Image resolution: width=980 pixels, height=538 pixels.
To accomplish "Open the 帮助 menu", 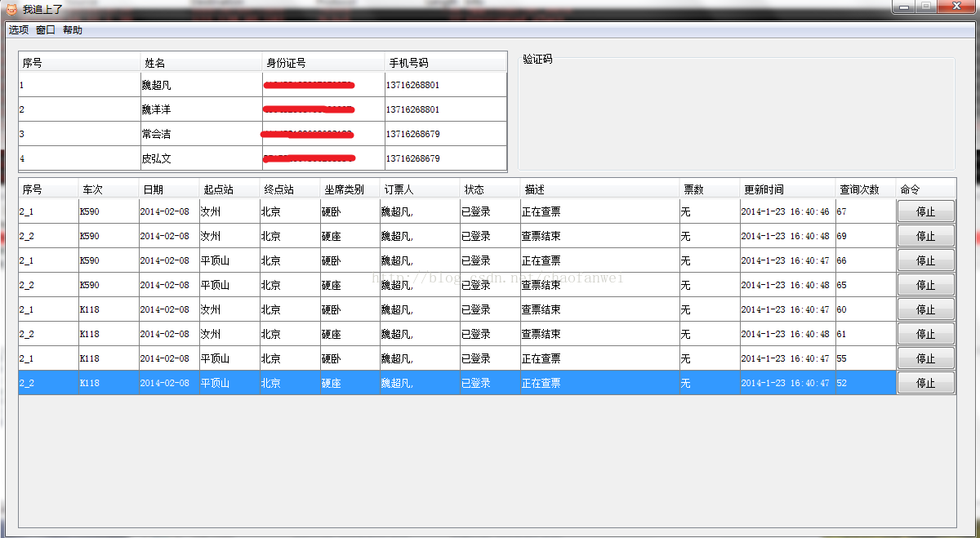I will [73, 30].
